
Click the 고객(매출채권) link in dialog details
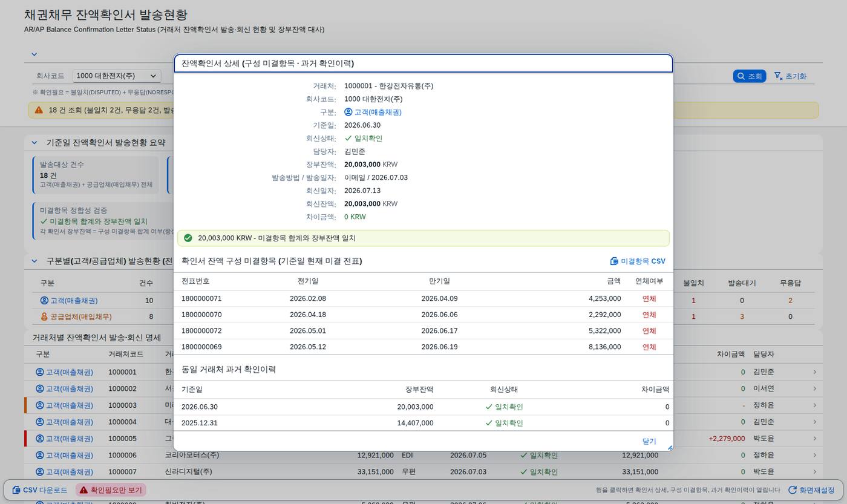[x=373, y=112]
